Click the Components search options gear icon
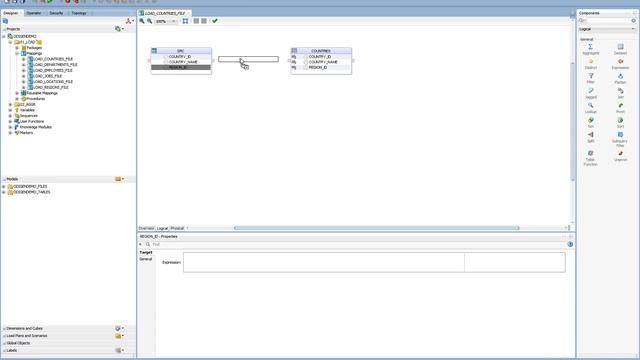Image resolution: width=640 pixels, height=360 pixels. point(633,20)
